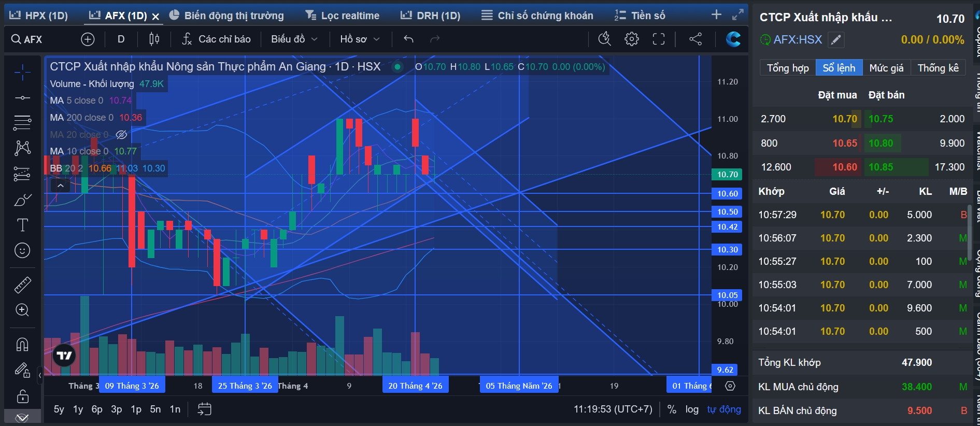Viewport: 980px width, 426px height.
Task: Pick the forecasting and measurement tool
Action: click(22, 174)
